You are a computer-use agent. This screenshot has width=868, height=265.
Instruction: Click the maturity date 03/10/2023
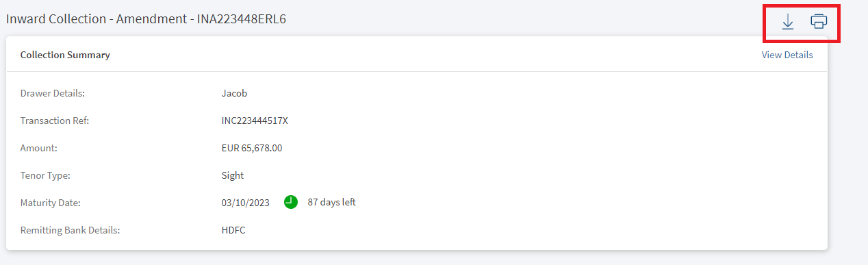(x=246, y=203)
